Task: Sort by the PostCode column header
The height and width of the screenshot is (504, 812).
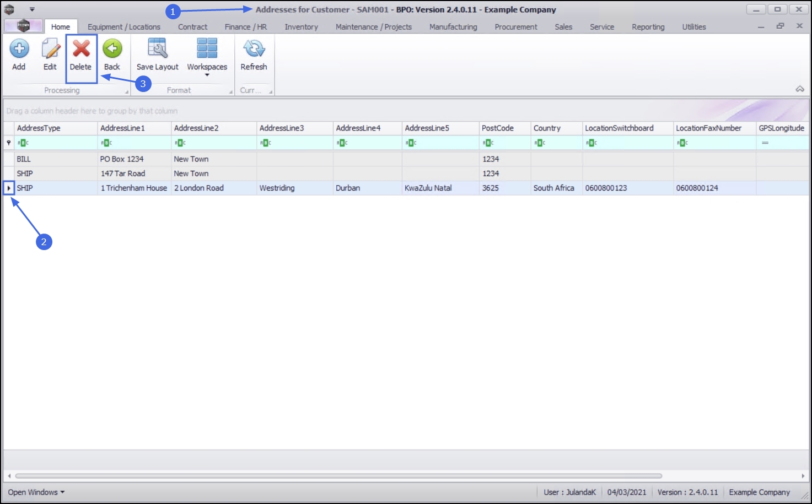Action: [x=505, y=128]
